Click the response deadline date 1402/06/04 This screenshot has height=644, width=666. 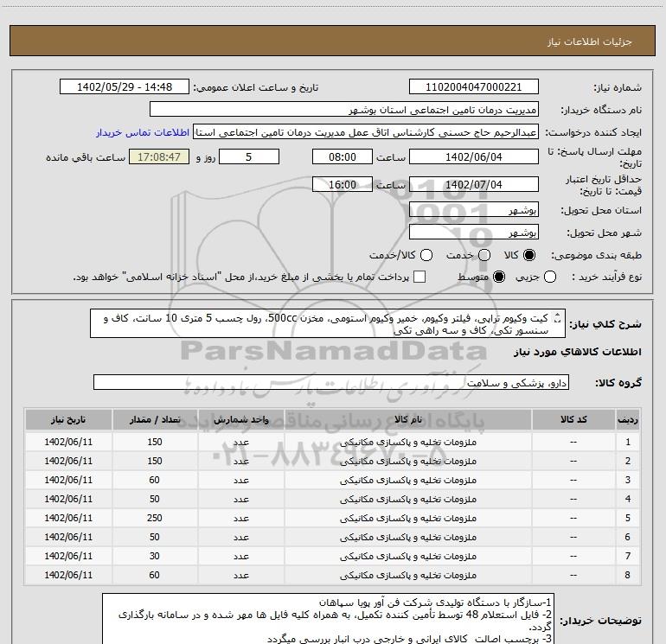(474, 156)
